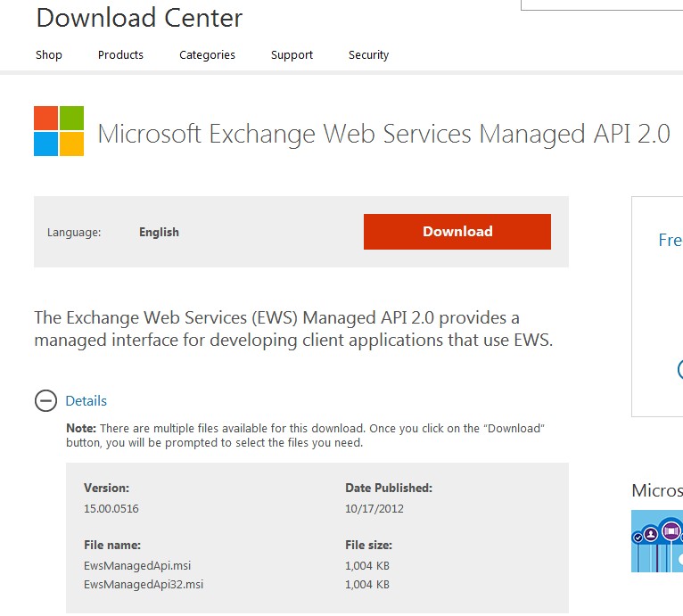Click the file name EwsManagedApi.msi
The height and width of the screenshot is (616, 683).
(x=137, y=566)
